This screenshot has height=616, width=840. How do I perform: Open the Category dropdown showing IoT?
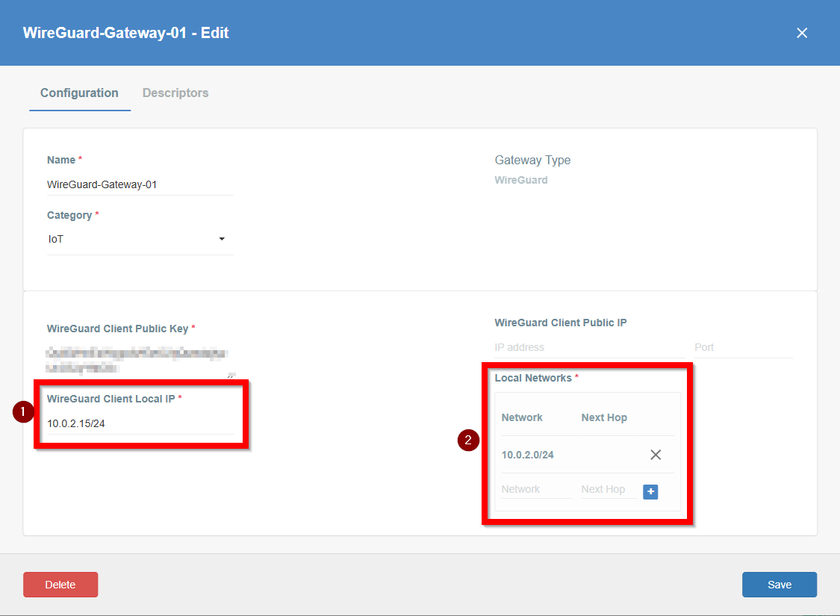pyautogui.click(x=140, y=240)
